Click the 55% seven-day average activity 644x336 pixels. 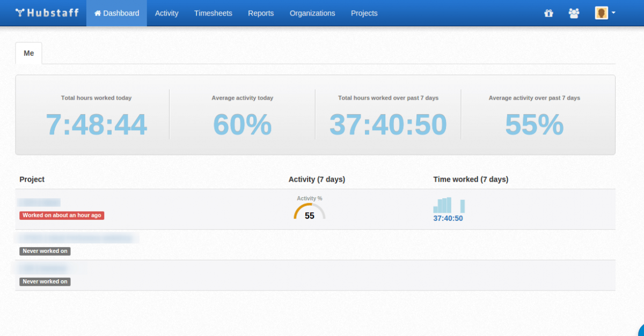pos(534,124)
